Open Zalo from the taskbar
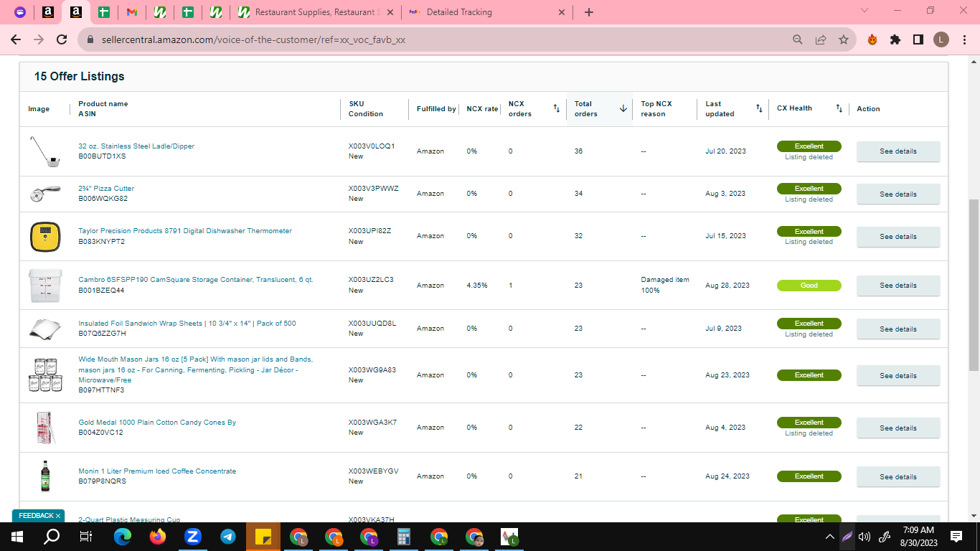 (192, 536)
